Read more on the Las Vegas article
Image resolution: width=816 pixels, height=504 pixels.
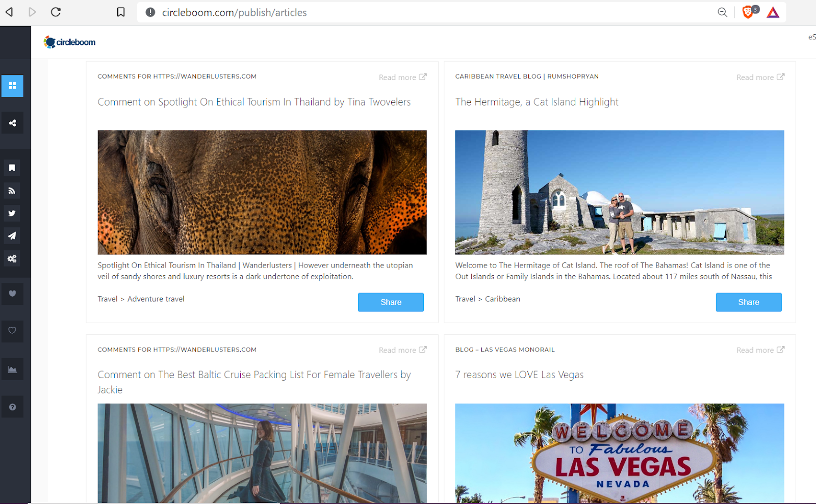[760, 350]
